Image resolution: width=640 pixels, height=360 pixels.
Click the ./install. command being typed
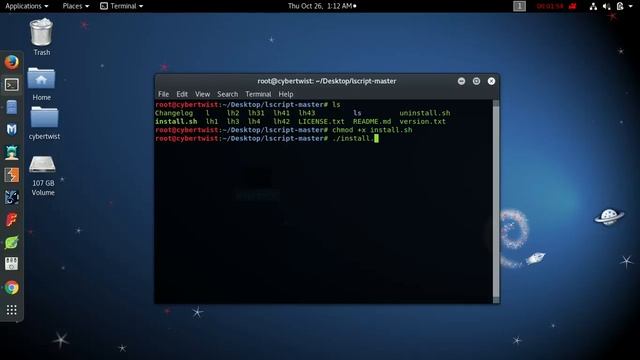(x=353, y=139)
